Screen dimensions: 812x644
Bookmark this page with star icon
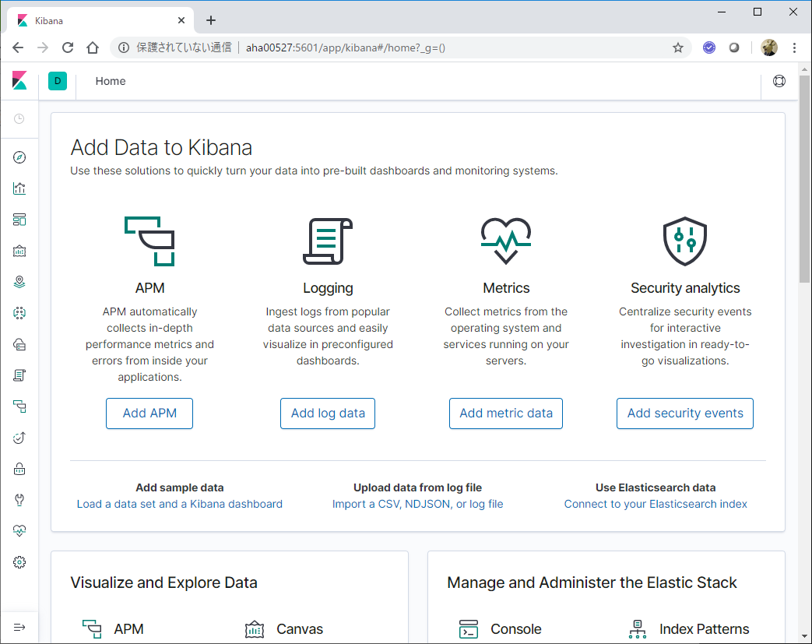[x=678, y=48]
